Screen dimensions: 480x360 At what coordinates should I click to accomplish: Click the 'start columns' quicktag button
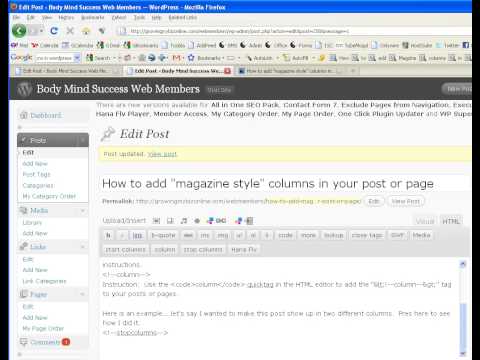[126, 249]
